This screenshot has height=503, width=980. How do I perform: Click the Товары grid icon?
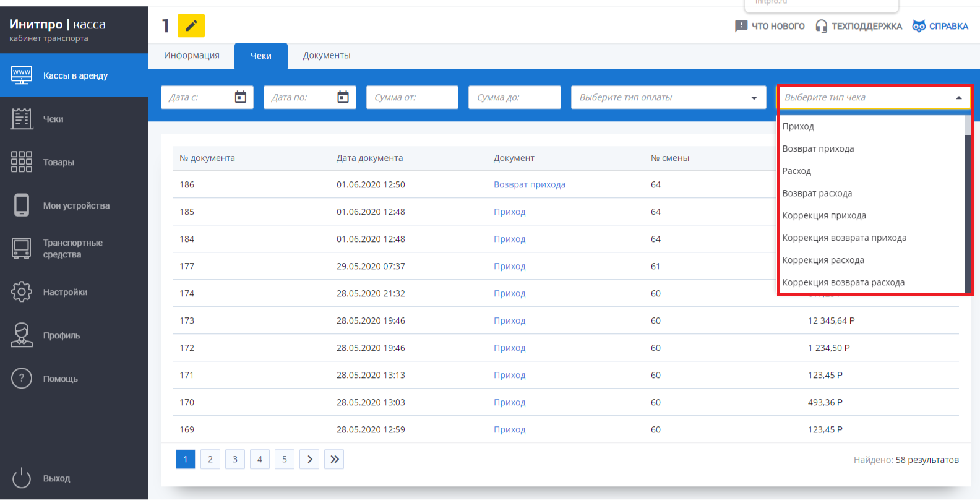pyautogui.click(x=22, y=162)
